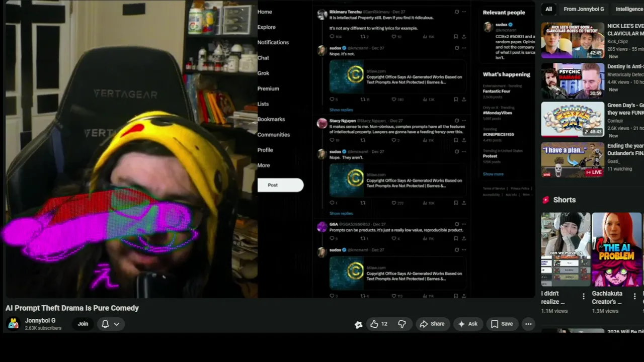This screenshot has width=644, height=362.
Task: Click the white Post button in X
Action: pyautogui.click(x=281, y=185)
